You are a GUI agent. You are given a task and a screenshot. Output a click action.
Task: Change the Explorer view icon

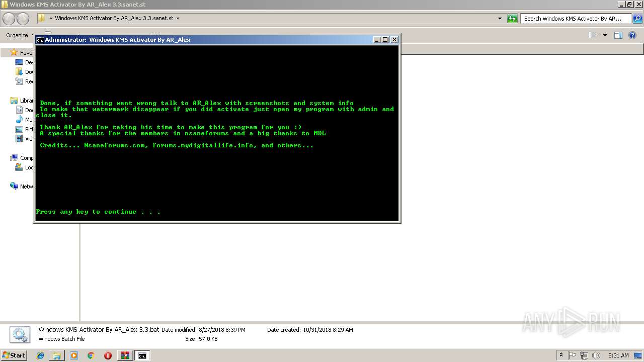(593, 35)
